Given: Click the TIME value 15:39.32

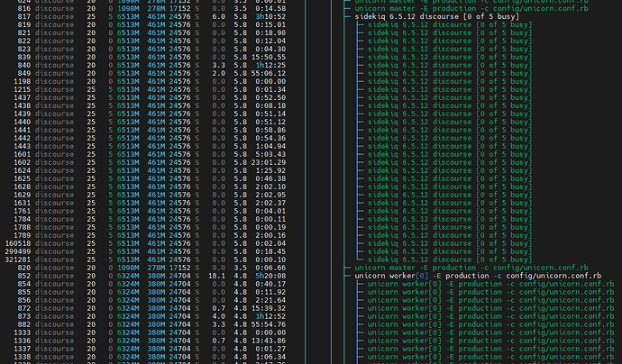Looking at the screenshot, I should coord(269,308).
